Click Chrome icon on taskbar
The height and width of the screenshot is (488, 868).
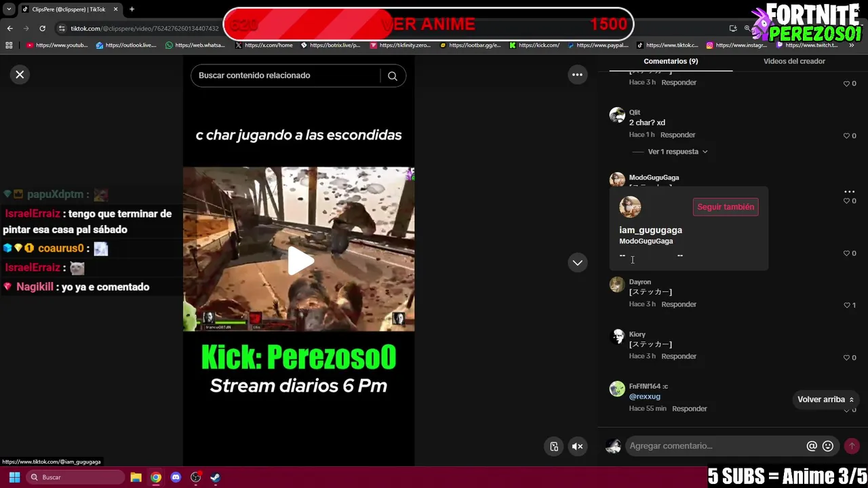point(156,477)
